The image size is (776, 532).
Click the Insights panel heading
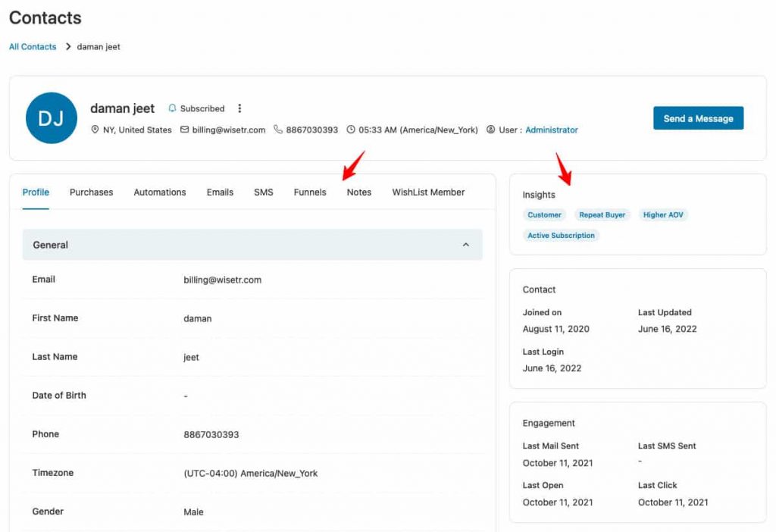point(539,195)
